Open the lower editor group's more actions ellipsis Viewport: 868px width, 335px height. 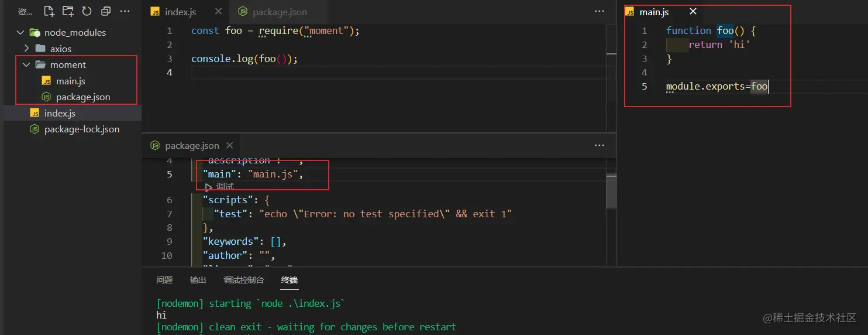[600, 145]
